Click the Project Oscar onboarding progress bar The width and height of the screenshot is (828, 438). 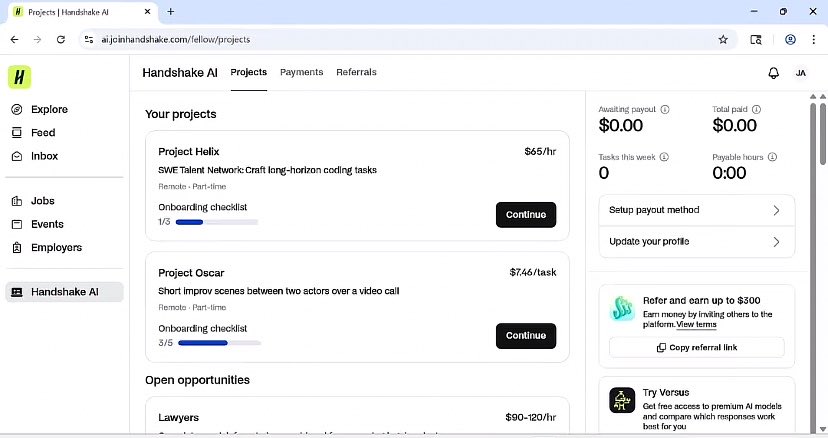point(220,343)
